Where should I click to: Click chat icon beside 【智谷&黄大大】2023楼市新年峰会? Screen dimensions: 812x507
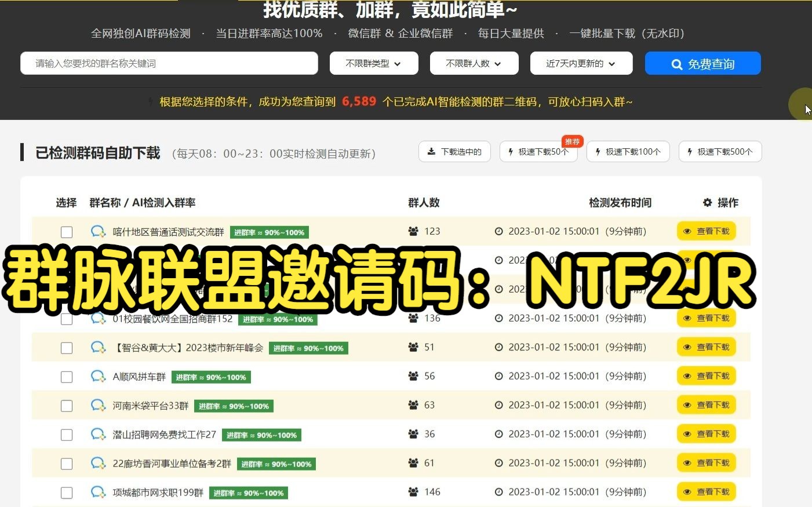pyautogui.click(x=98, y=348)
